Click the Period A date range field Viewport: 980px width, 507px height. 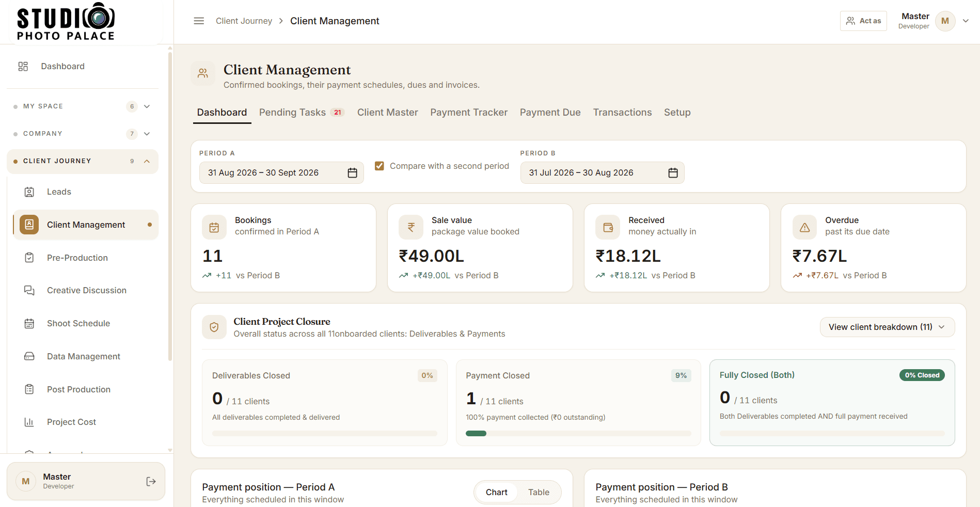[x=281, y=172]
